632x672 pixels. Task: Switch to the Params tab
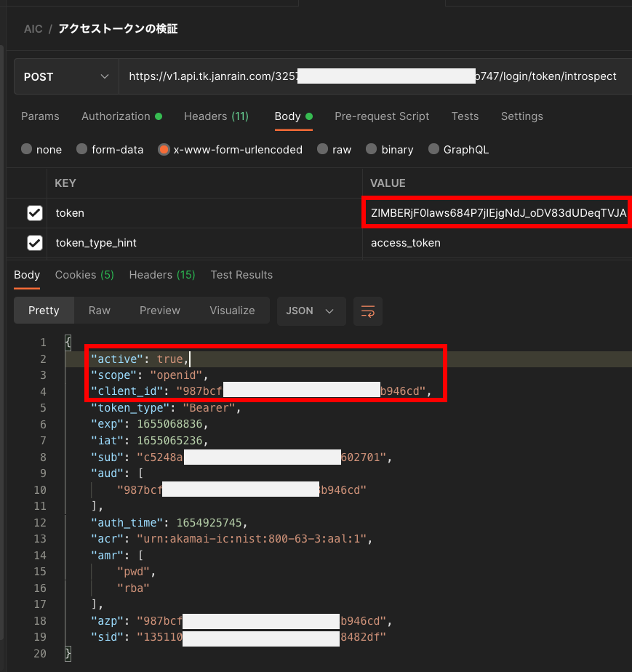[40, 116]
